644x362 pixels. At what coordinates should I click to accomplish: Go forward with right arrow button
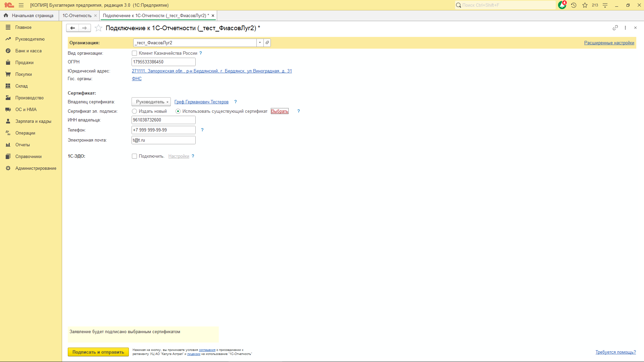[85, 28]
